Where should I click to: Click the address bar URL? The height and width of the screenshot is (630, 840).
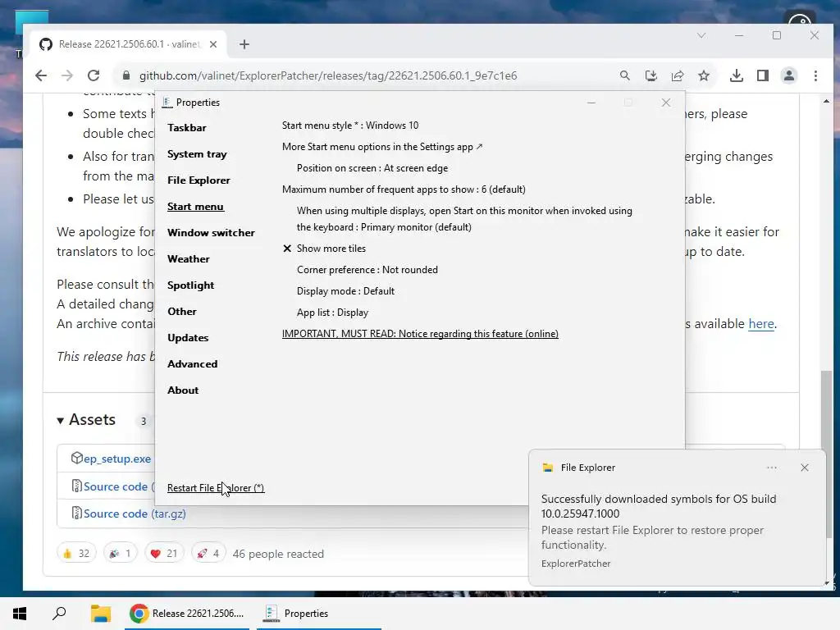point(328,75)
